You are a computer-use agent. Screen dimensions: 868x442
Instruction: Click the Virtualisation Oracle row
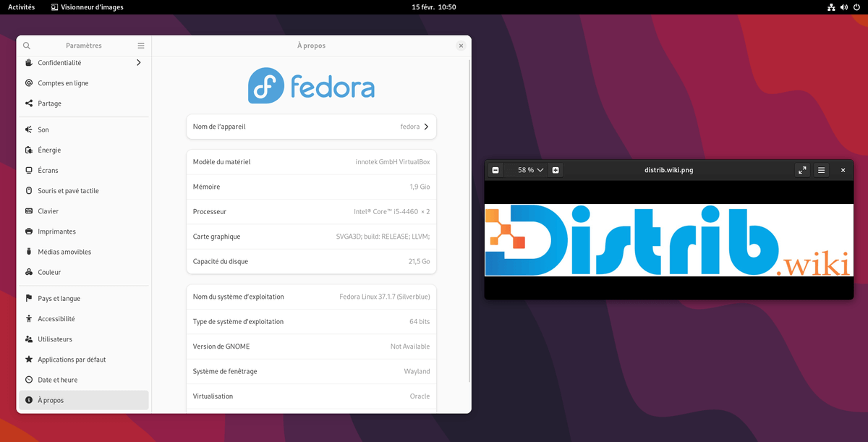coord(311,396)
